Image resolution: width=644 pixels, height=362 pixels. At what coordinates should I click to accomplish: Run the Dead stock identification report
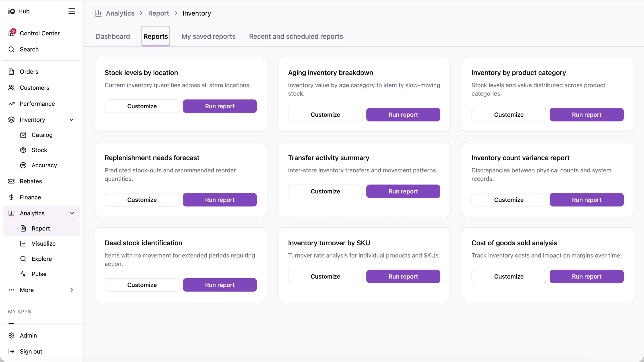[x=220, y=285]
